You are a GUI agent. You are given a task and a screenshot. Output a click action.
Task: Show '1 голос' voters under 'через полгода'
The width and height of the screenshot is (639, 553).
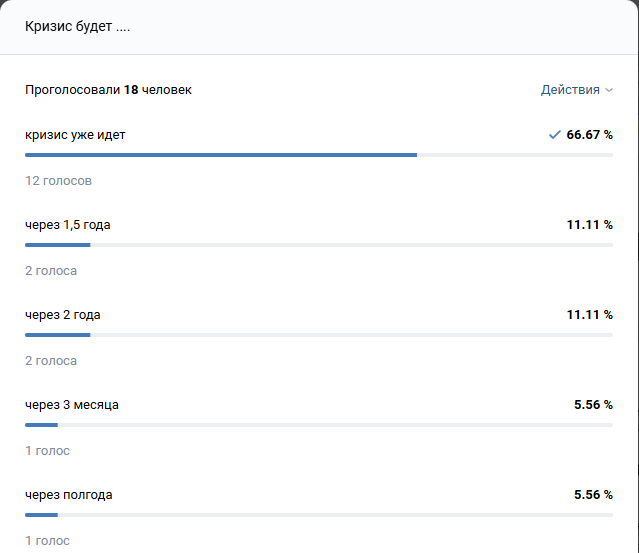pyautogui.click(x=47, y=541)
